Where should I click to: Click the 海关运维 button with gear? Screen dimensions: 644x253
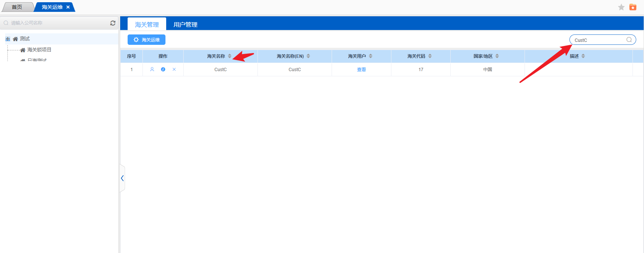147,40
